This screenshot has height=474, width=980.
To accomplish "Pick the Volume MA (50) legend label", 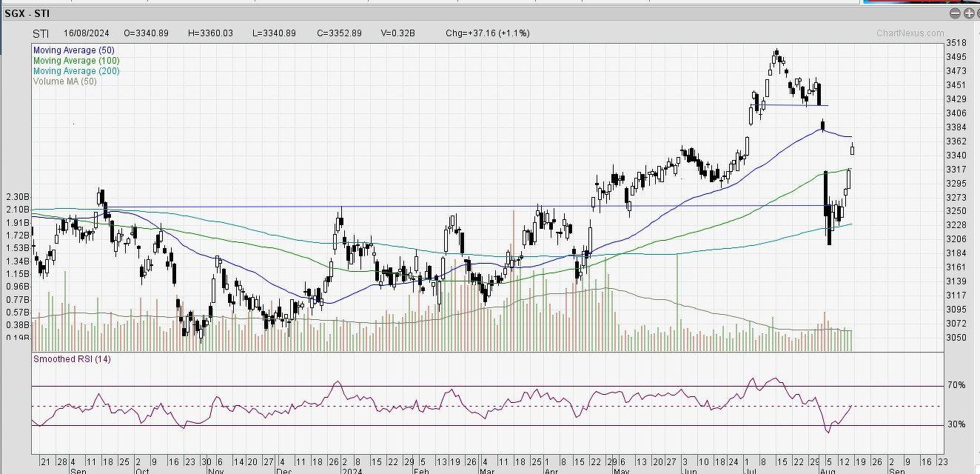I will click(x=64, y=81).
